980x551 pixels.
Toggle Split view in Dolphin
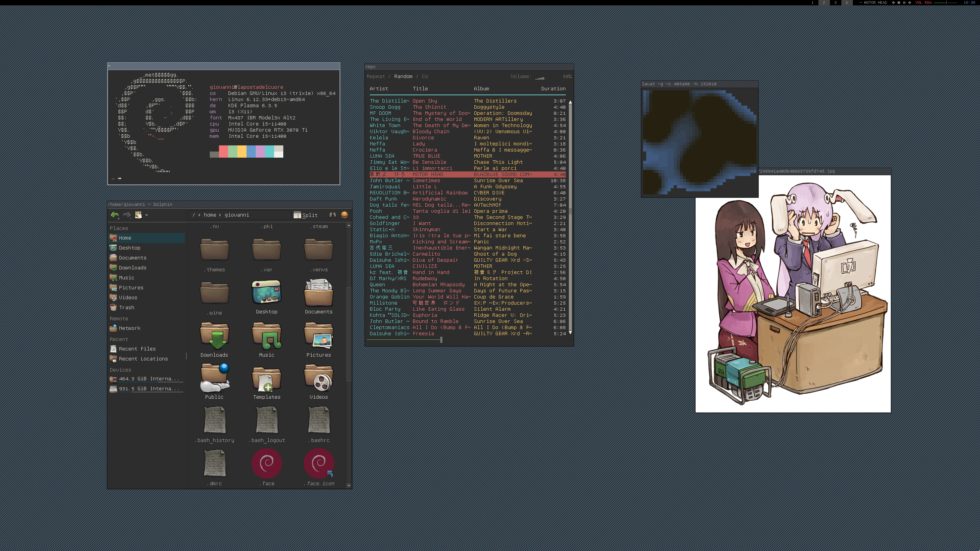point(305,215)
